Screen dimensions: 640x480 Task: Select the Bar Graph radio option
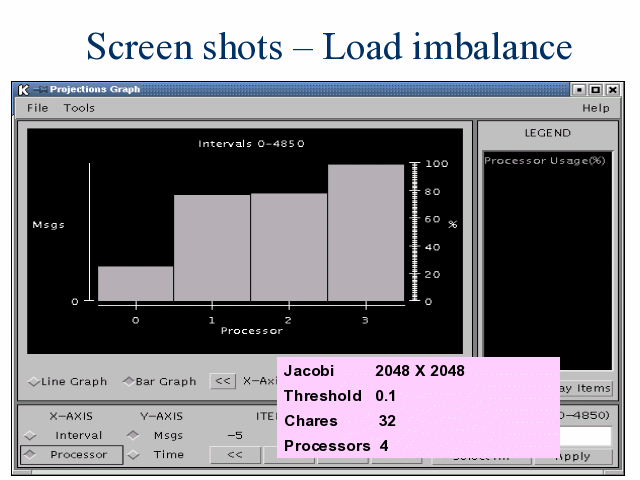pyautogui.click(x=160, y=381)
